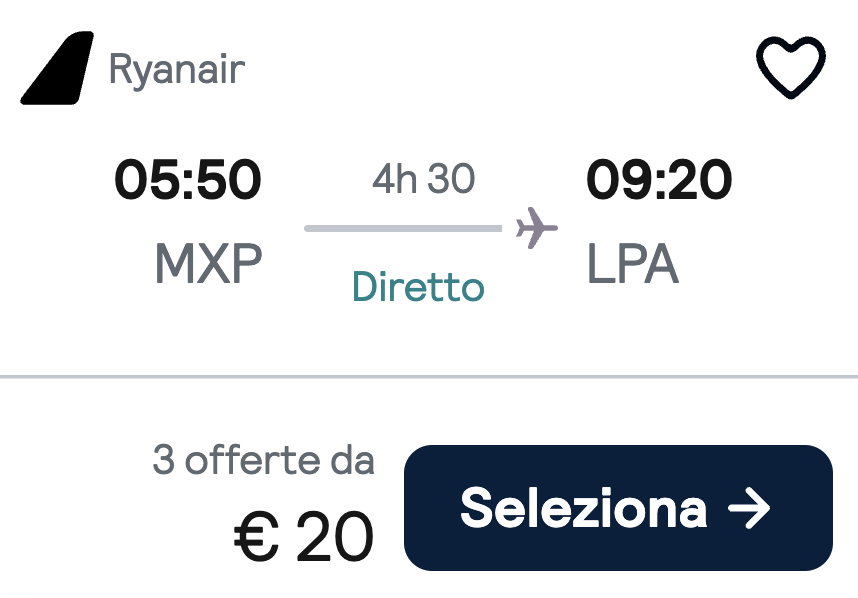The image size is (858, 598).
Task: Click the 30 minutes part of duration
Action: (x=451, y=178)
